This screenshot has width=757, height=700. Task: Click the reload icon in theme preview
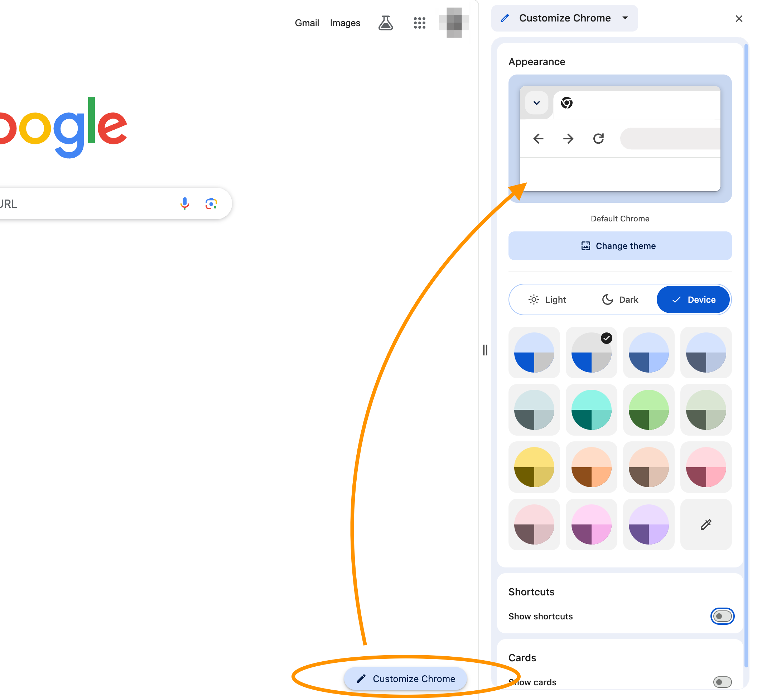(x=598, y=139)
